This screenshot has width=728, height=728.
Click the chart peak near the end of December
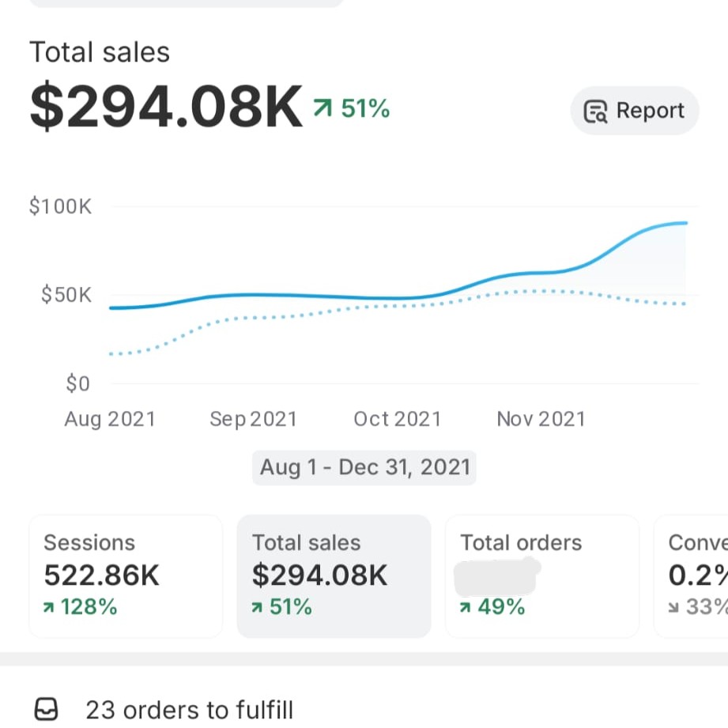[x=684, y=224]
